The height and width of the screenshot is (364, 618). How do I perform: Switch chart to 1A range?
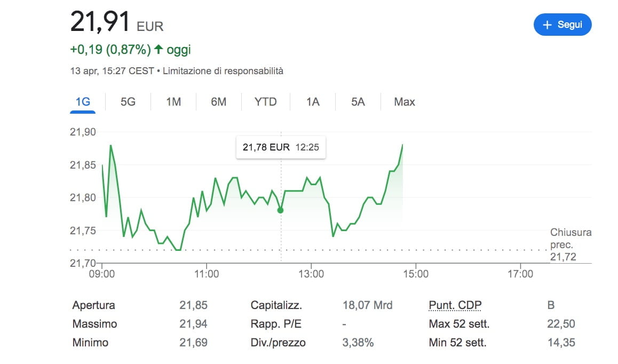(313, 101)
